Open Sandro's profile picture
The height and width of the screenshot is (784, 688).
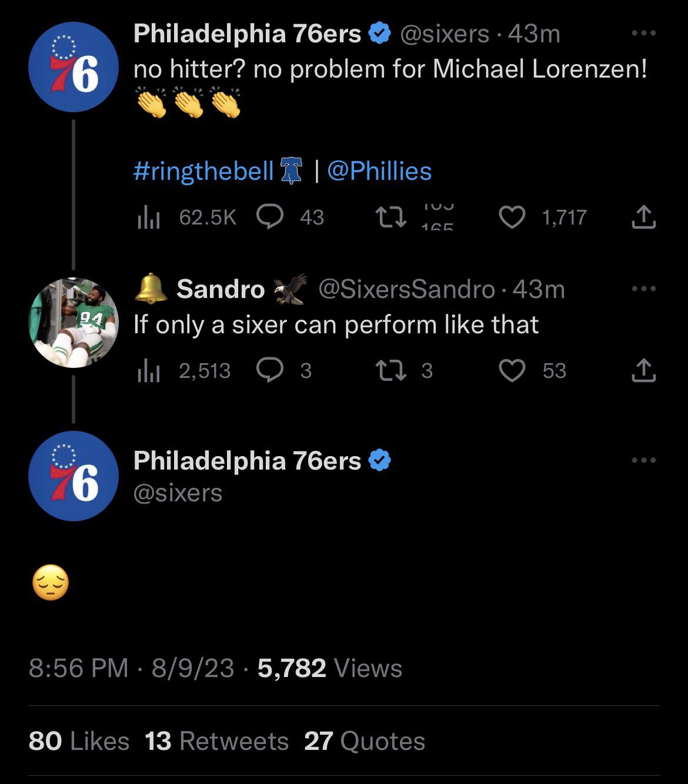point(74,323)
